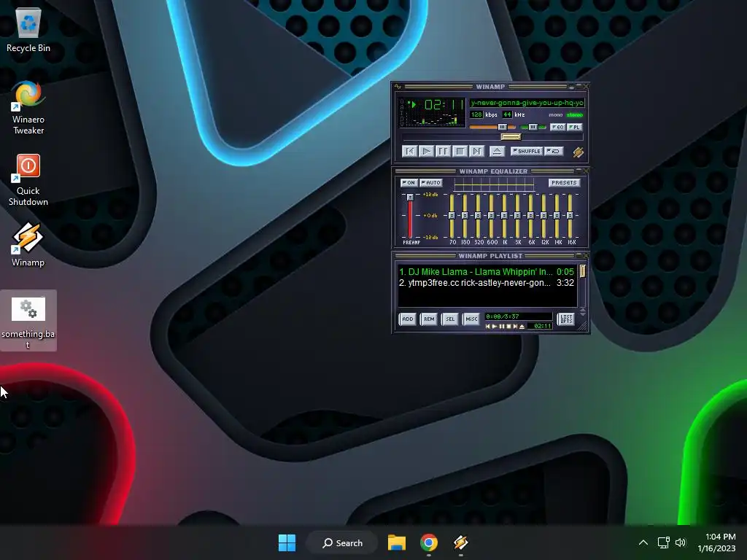Click mini Eject button in playlist window
This screenshot has width=747, height=560.
click(x=522, y=327)
